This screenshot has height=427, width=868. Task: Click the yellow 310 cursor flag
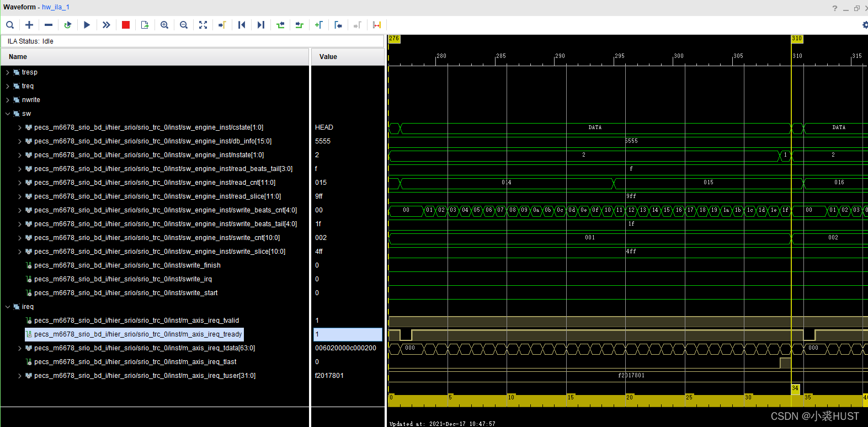[797, 39]
